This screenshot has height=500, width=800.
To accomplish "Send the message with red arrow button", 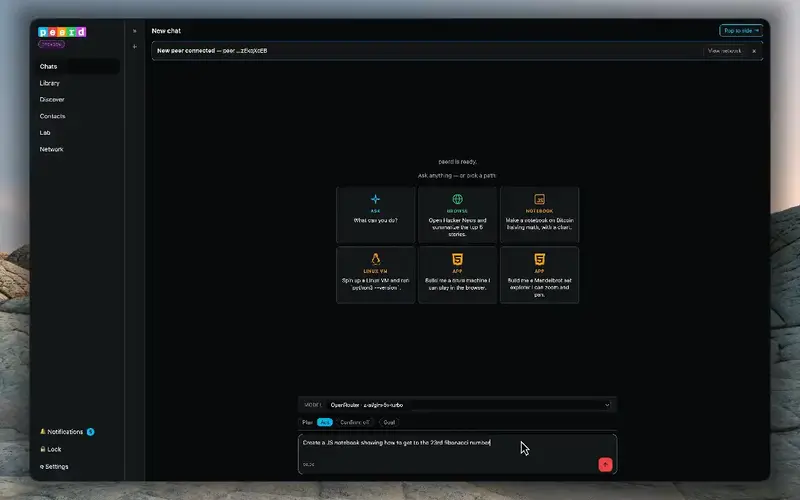I will [x=605, y=464].
